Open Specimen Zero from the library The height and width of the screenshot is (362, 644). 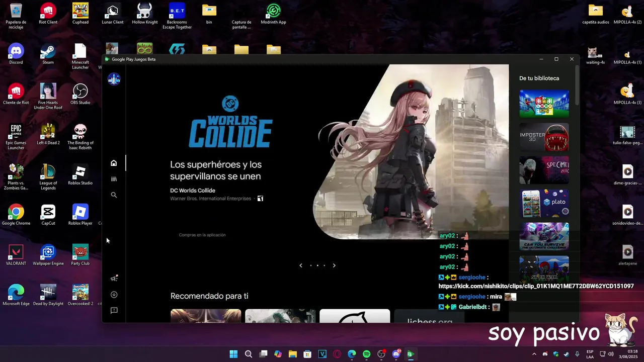[544, 170]
